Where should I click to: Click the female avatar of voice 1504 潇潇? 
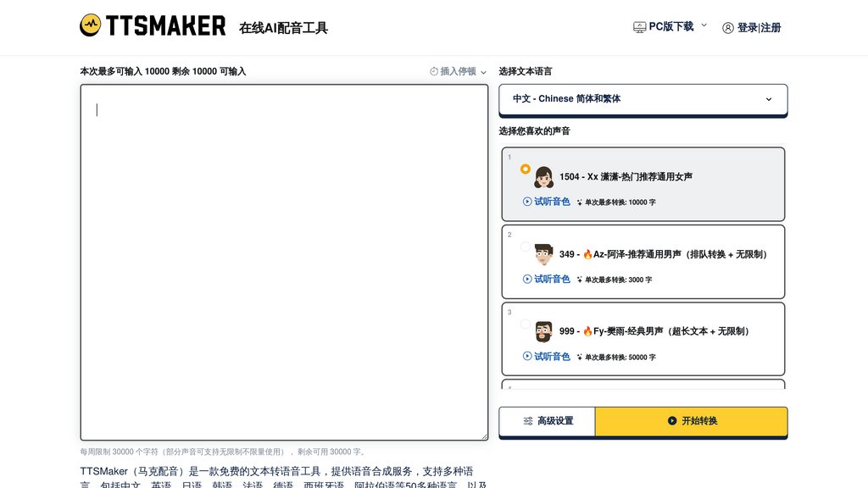[x=543, y=177]
